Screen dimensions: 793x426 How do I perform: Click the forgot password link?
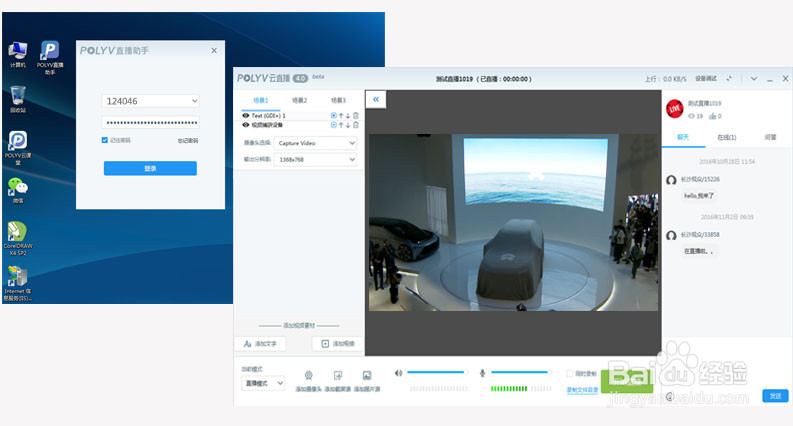tap(188, 141)
